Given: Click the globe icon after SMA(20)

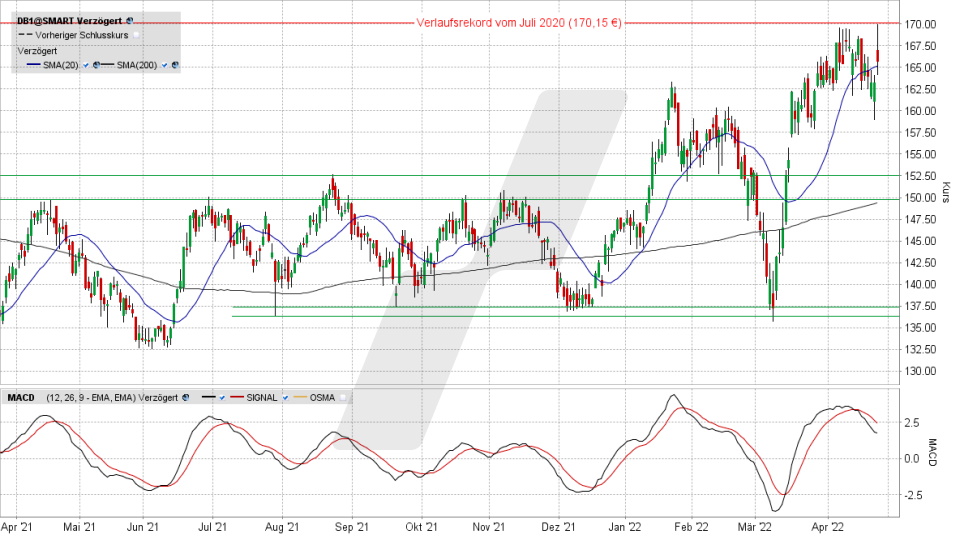Looking at the screenshot, I should coord(97,65).
